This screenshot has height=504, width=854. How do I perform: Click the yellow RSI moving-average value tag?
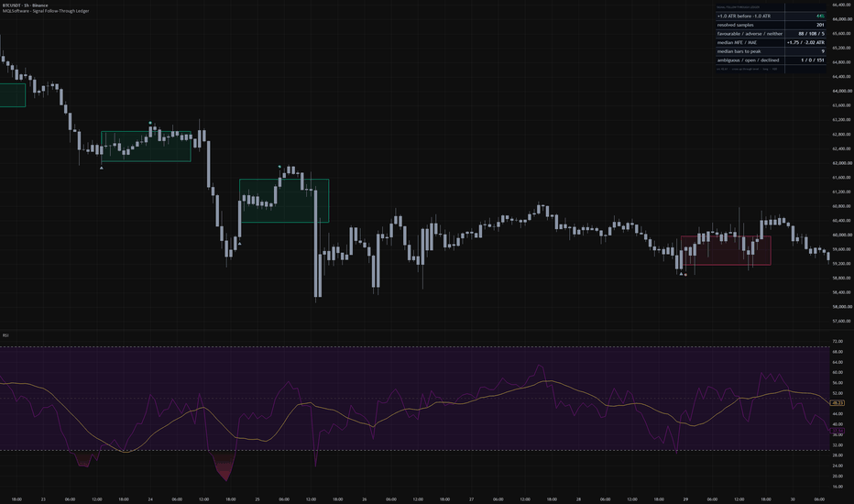pyautogui.click(x=837, y=403)
